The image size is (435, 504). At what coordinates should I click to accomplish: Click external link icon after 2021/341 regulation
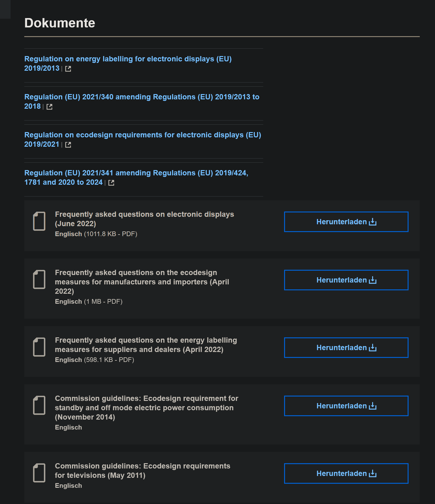(111, 183)
